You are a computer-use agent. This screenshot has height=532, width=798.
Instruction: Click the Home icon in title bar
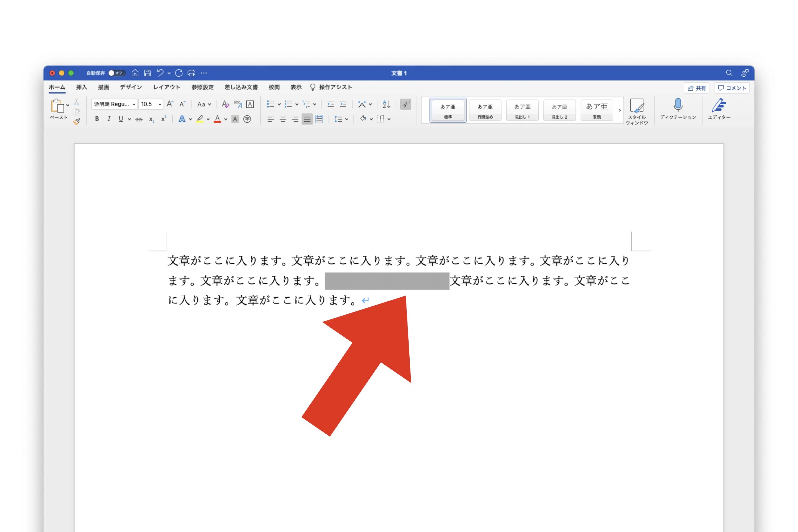coord(135,73)
